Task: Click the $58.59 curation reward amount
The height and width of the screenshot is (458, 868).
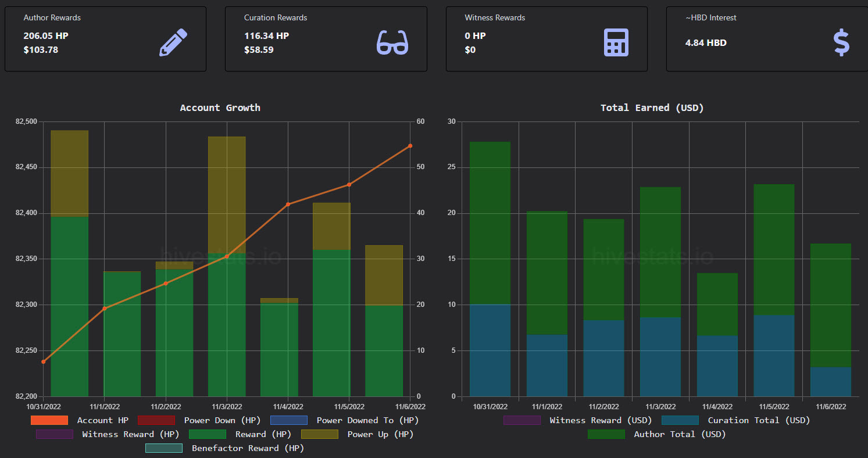Action: (259, 49)
